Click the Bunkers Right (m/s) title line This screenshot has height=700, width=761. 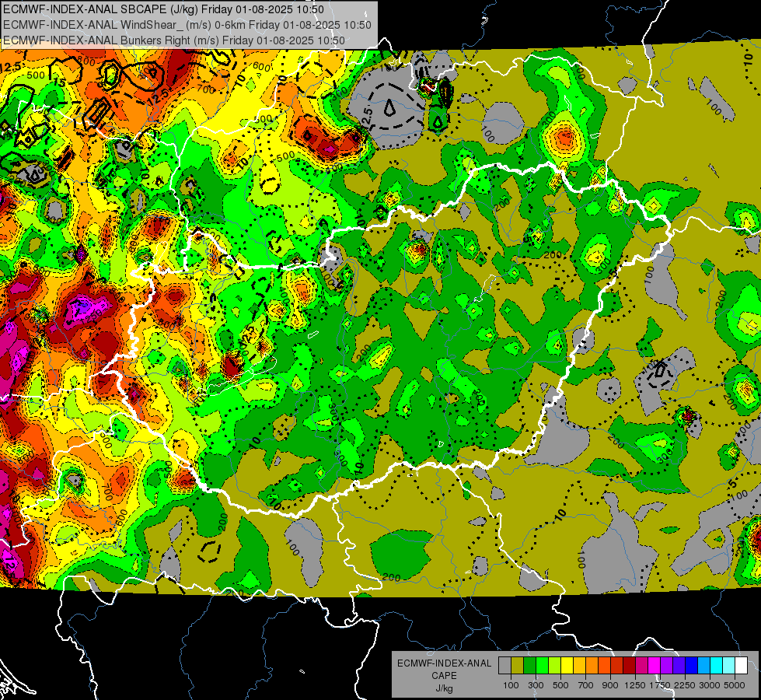click(x=174, y=40)
